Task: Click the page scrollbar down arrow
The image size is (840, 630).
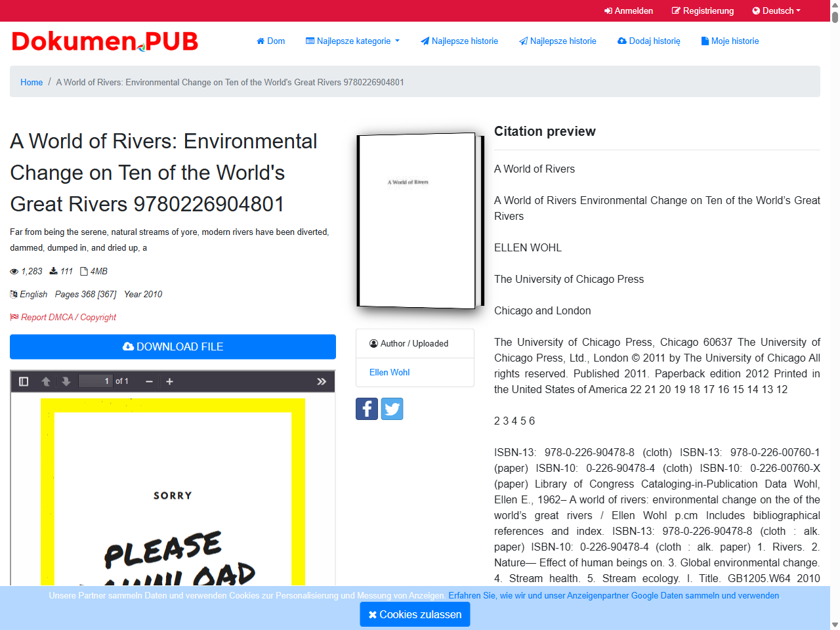Action: click(835, 625)
